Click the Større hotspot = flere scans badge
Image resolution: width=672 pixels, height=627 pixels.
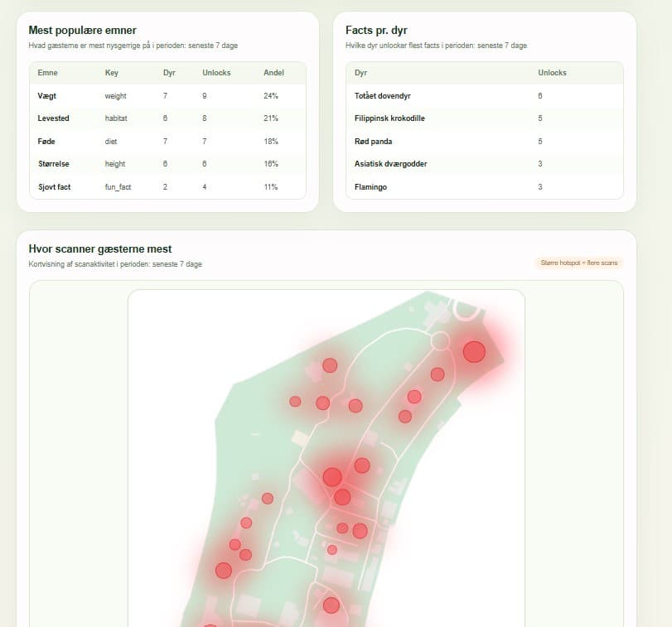pyautogui.click(x=579, y=263)
